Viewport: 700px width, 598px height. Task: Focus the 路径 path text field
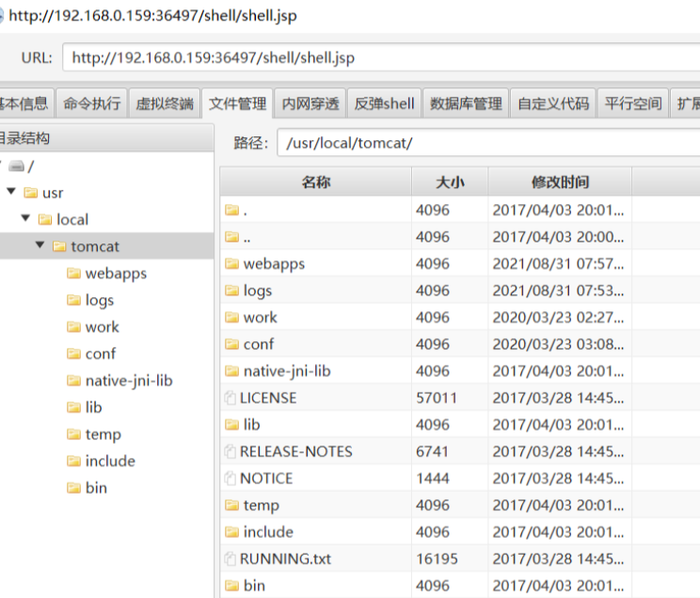[485, 143]
